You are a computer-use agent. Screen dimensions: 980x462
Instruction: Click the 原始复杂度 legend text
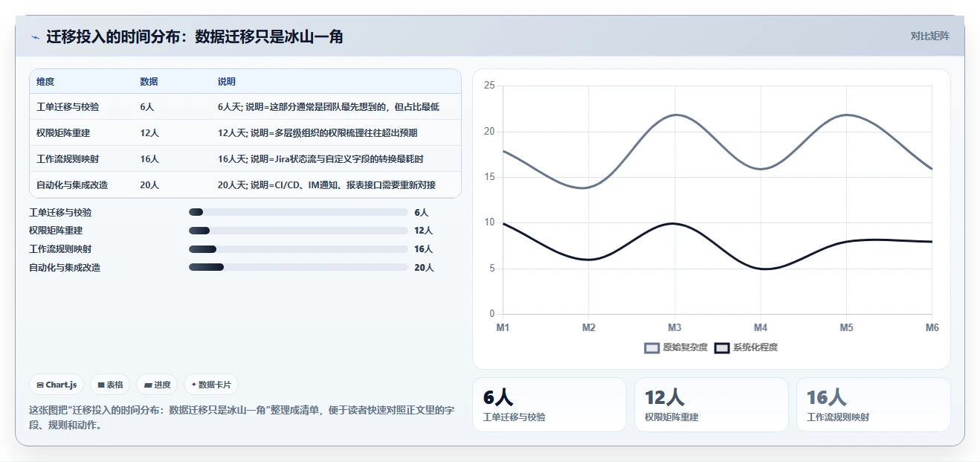click(x=686, y=347)
